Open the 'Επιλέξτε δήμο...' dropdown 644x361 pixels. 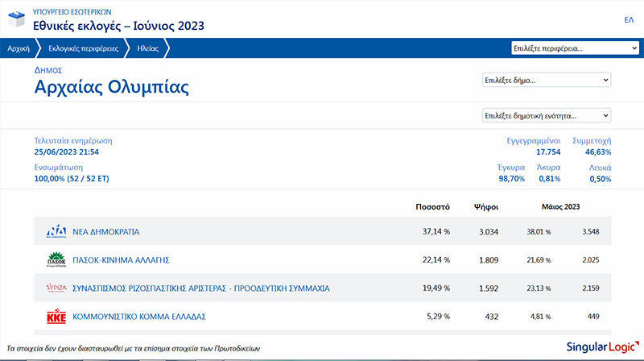click(x=546, y=80)
